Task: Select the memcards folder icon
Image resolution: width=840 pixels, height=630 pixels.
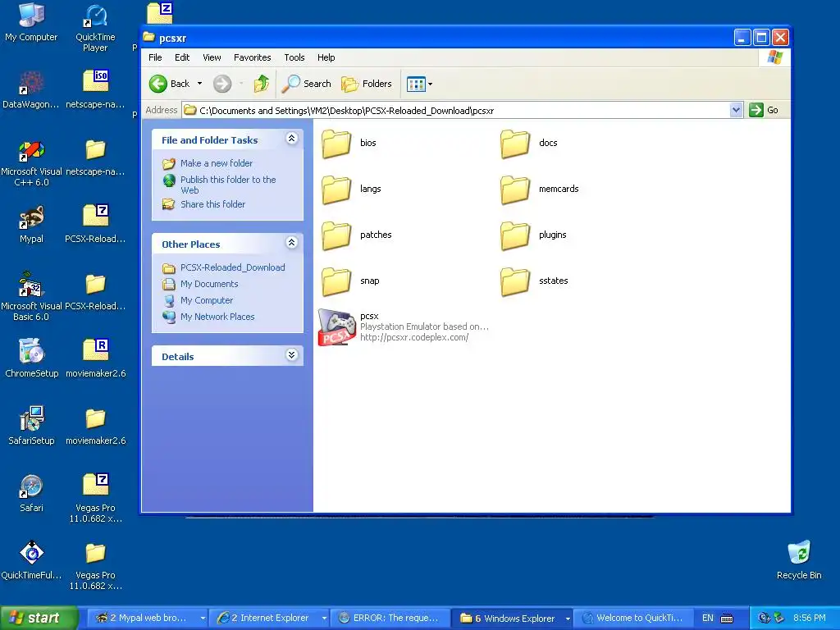Action: 515,189
